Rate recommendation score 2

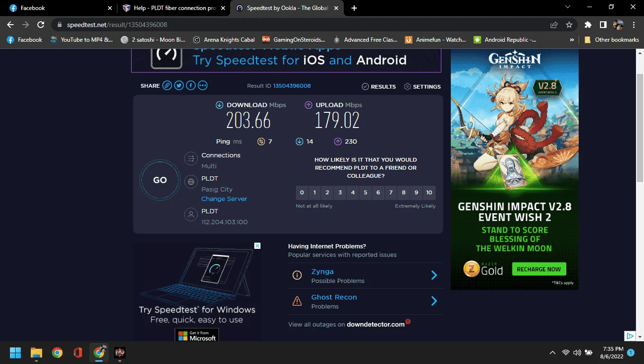(327, 192)
